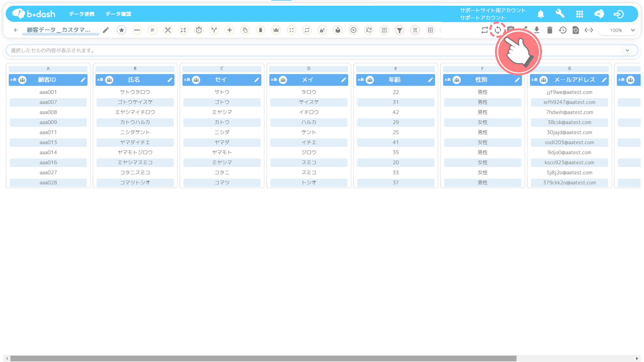The image size is (644, 362).
Task: Select cell aaa007 in 顧客ID column
Action: tap(48, 102)
